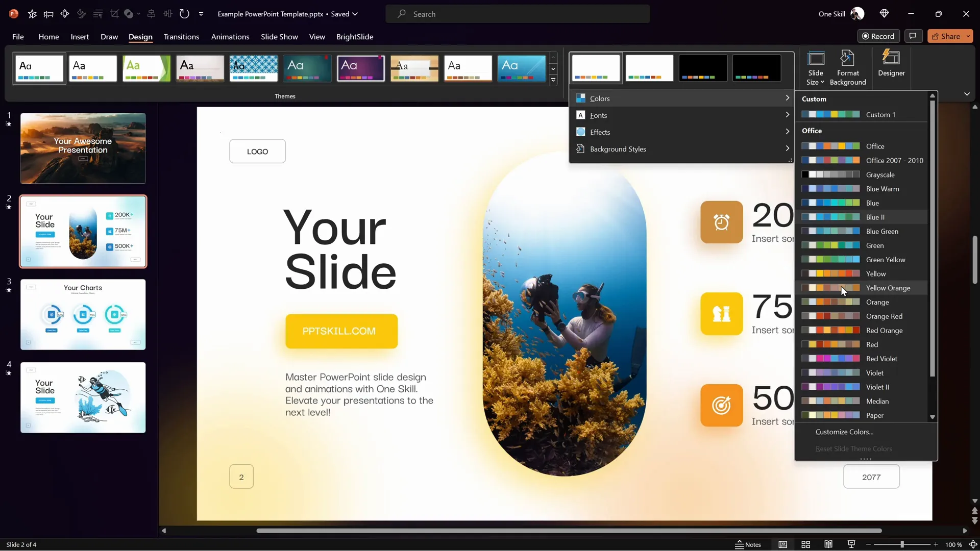Open the Customize Quick Access Toolbar arrow
The width and height of the screenshot is (980, 551).
(x=201, y=14)
